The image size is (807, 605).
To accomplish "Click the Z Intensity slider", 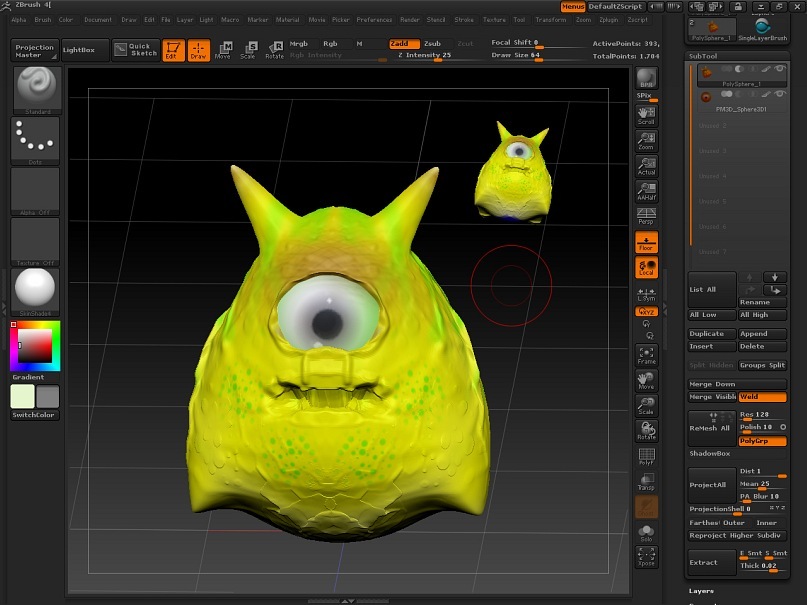I will tap(436, 56).
